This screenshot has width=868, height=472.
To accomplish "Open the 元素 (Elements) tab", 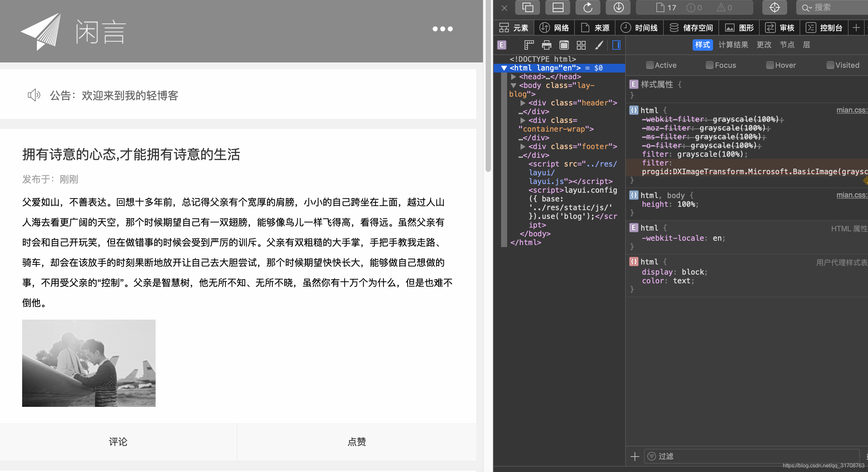I will tap(514, 28).
